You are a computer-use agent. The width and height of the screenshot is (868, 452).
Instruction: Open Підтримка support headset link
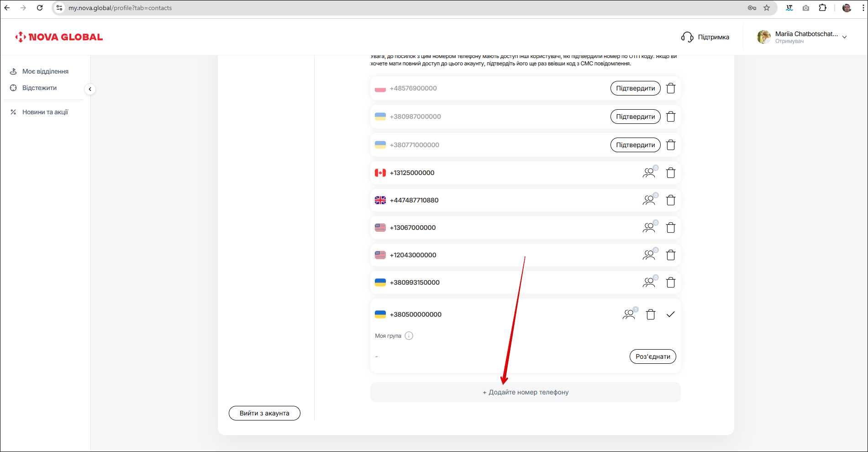pos(705,37)
